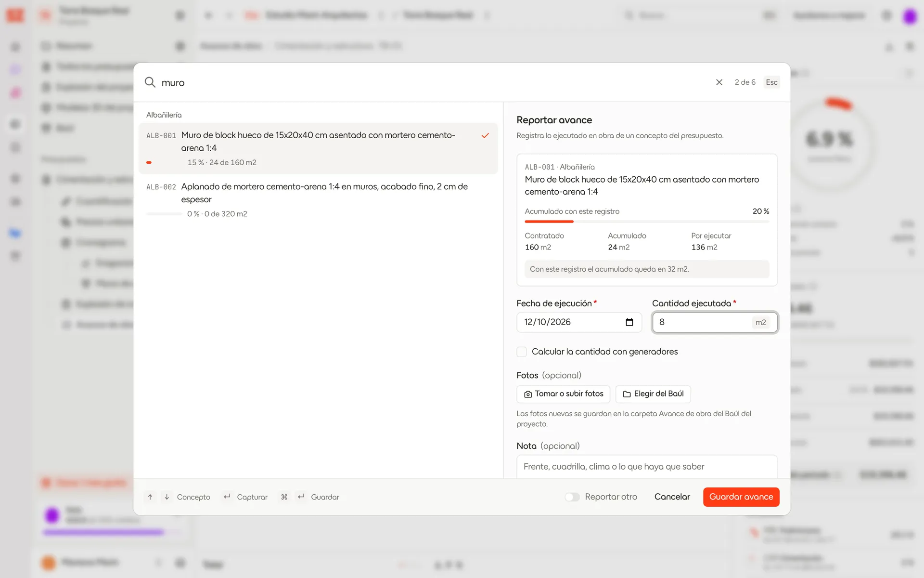Click Guardar avance
This screenshot has height=578, width=924.
[x=741, y=497]
